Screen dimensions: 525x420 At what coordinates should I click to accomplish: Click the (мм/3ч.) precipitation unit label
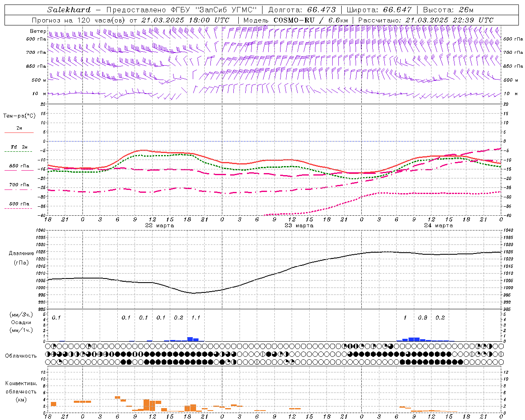21,315
